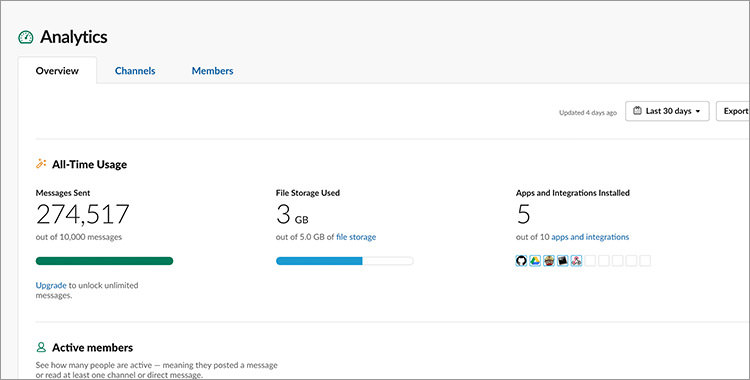Open the Members tab

[212, 71]
